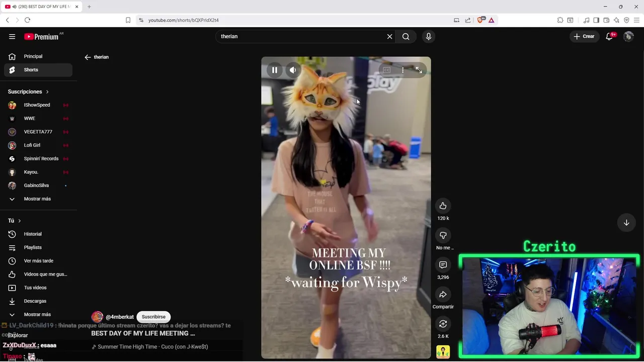Open Historial in the sidebar
644x362 pixels.
tap(38, 234)
